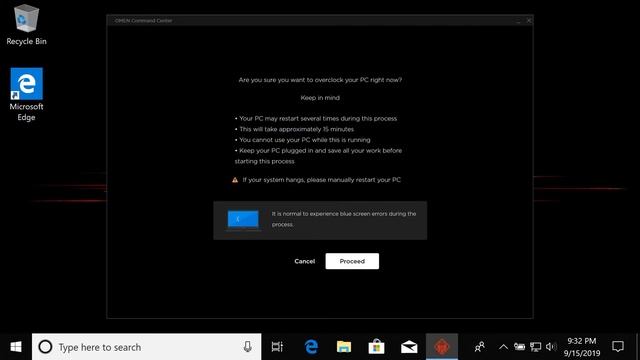The width and height of the screenshot is (640, 360).
Task: Click "It is normal to experience blue screen" text
Action: tap(344, 219)
